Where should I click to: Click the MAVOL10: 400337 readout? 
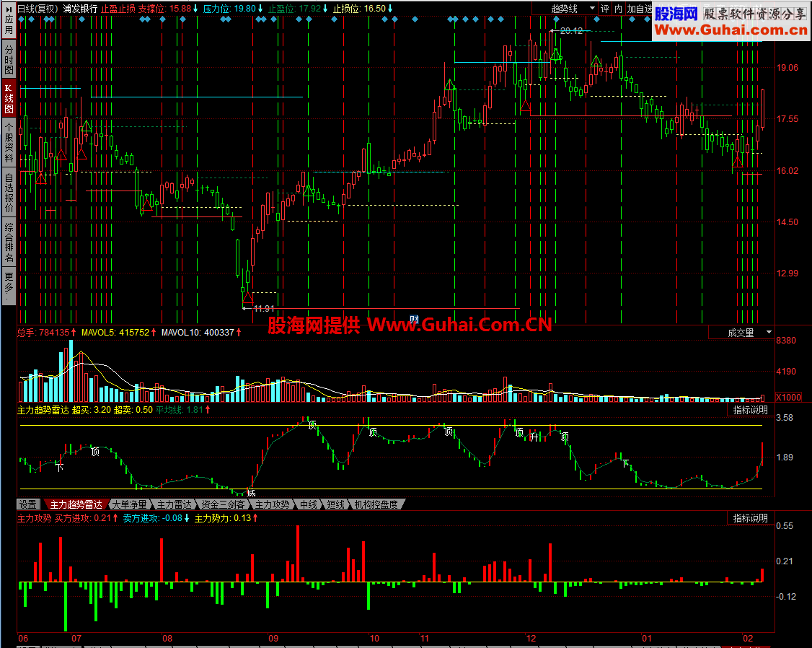coord(201,333)
